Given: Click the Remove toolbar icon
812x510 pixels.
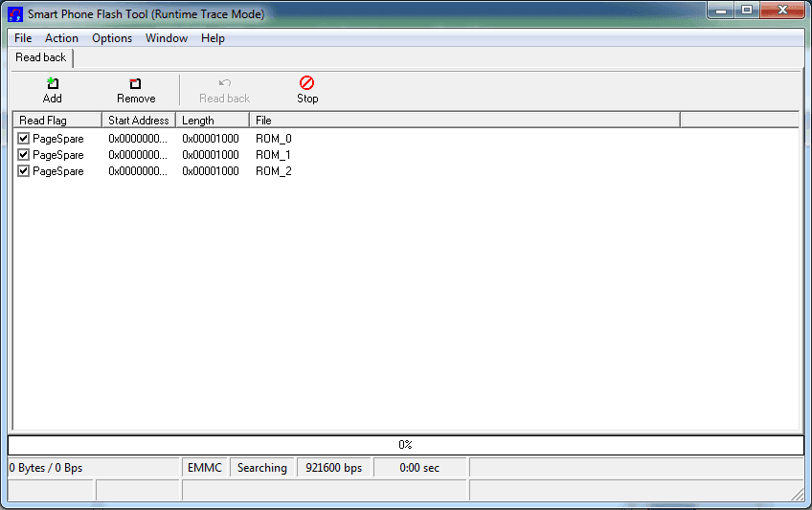Looking at the screenshot, I should pyautogui.click(x=135, y=83).
